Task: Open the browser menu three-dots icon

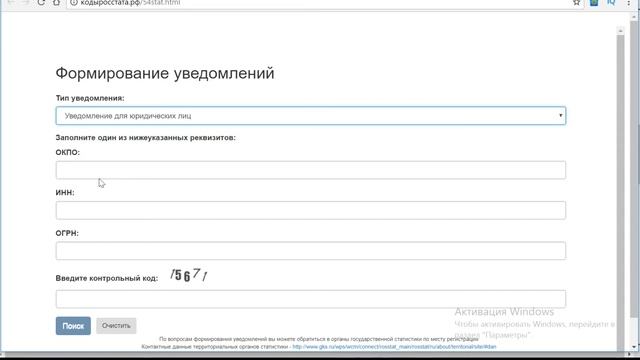Action: (629, 2)
